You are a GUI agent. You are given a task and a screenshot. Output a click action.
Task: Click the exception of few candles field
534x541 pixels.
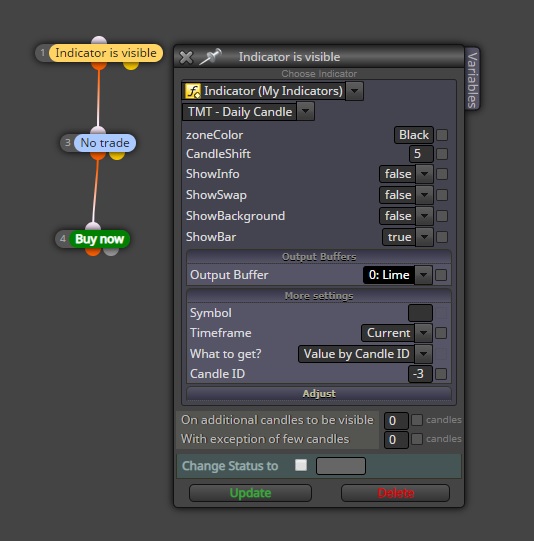pyautogui.click(x=396, y=440)
